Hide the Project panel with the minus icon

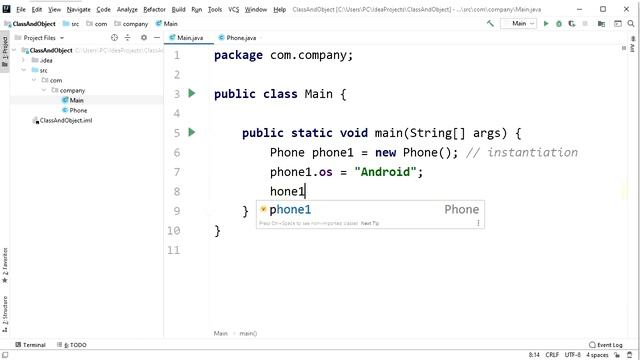[157, 38]
